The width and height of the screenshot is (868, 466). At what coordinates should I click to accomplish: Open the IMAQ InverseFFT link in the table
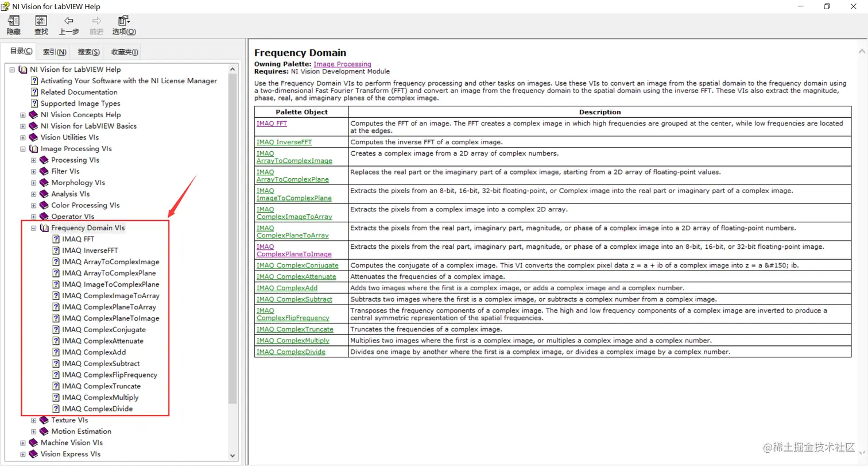[x=284, y=141]
